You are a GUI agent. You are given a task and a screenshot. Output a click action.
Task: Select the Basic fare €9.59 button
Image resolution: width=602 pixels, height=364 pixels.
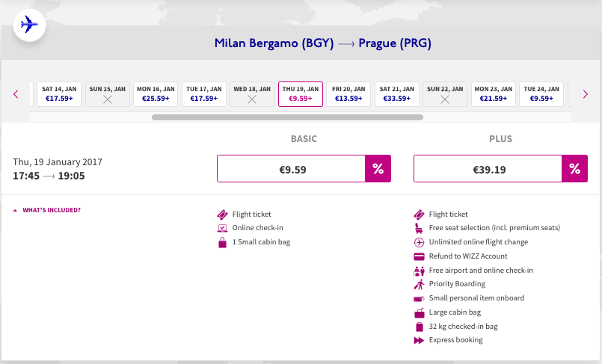pos(291,169)
